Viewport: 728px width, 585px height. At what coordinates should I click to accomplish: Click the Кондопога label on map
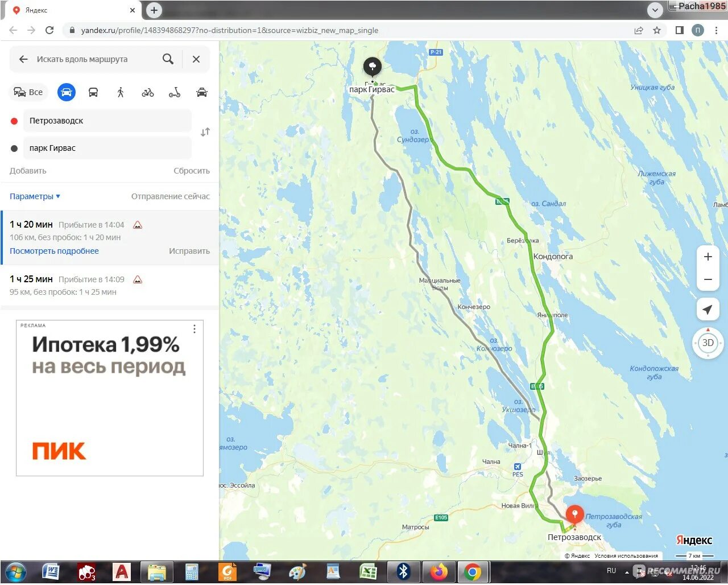[553, 257]
